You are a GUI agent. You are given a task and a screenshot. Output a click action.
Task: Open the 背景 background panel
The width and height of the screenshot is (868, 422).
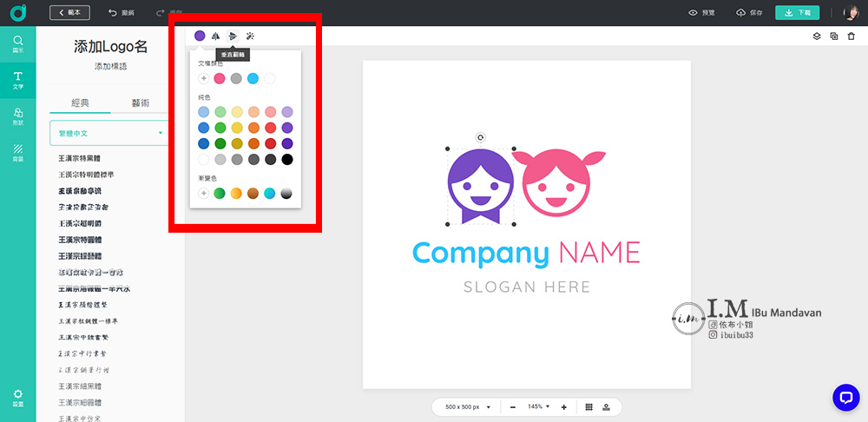click(17, 152)
